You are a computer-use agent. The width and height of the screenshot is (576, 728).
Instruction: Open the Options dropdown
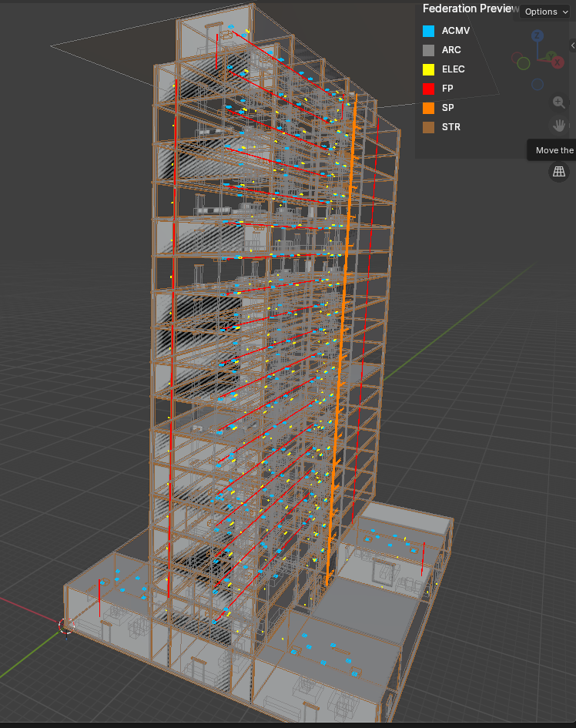(545, 12)
